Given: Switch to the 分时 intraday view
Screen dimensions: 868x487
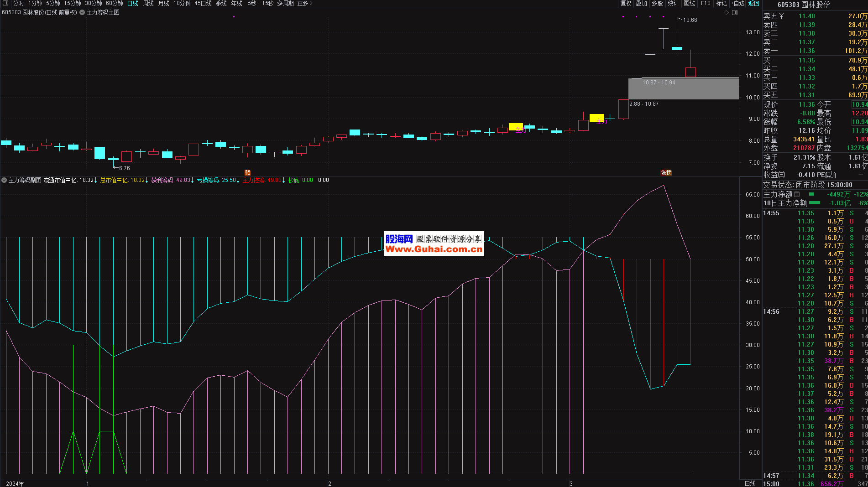Looking at the screenshot, I should [18, 3].
